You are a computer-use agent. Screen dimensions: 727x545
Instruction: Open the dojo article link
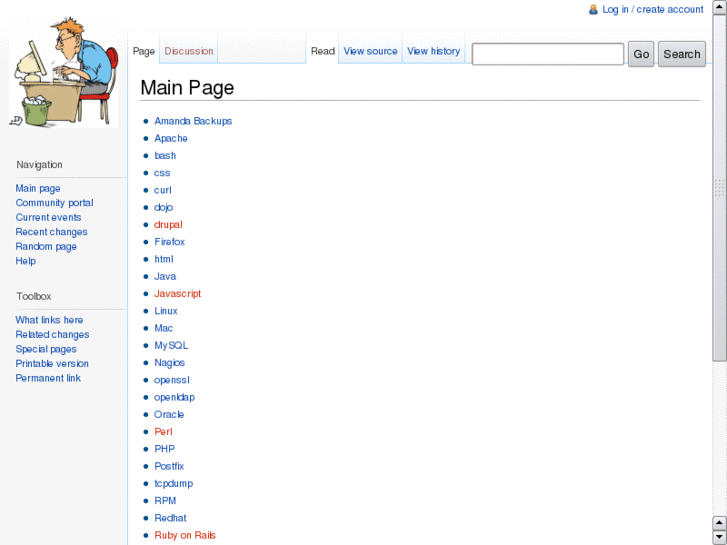(163, 207)
